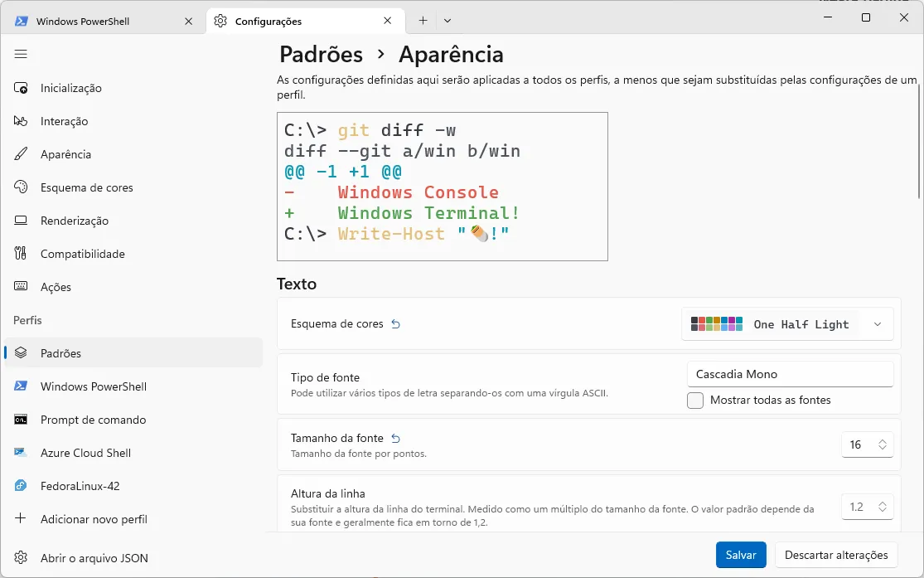Adjust the Tamanho da fonte stepper arrows
924x578 pixels.
tap(883, 444)
